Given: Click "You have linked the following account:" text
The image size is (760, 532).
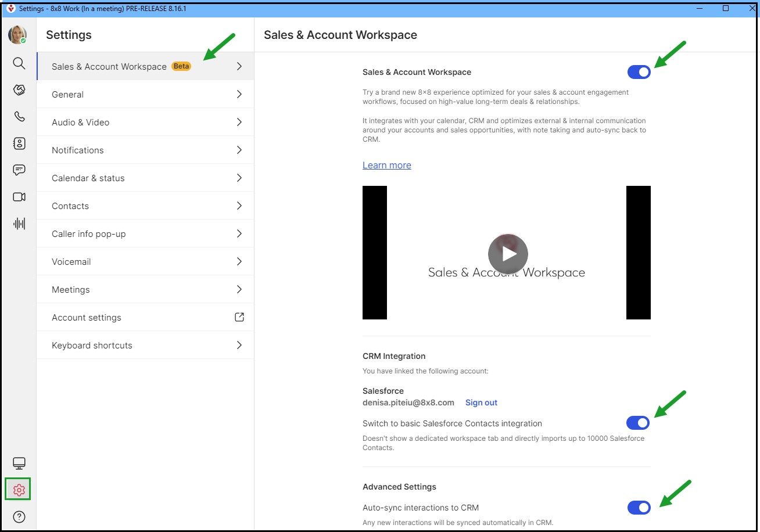Looking at the screenshot, I should click(x=425, y=371).
